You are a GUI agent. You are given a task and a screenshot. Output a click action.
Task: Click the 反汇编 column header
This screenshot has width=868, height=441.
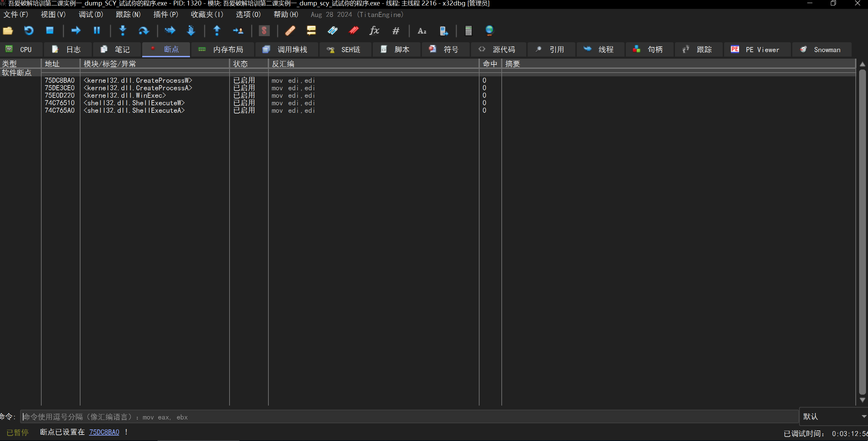pos(374,64)
